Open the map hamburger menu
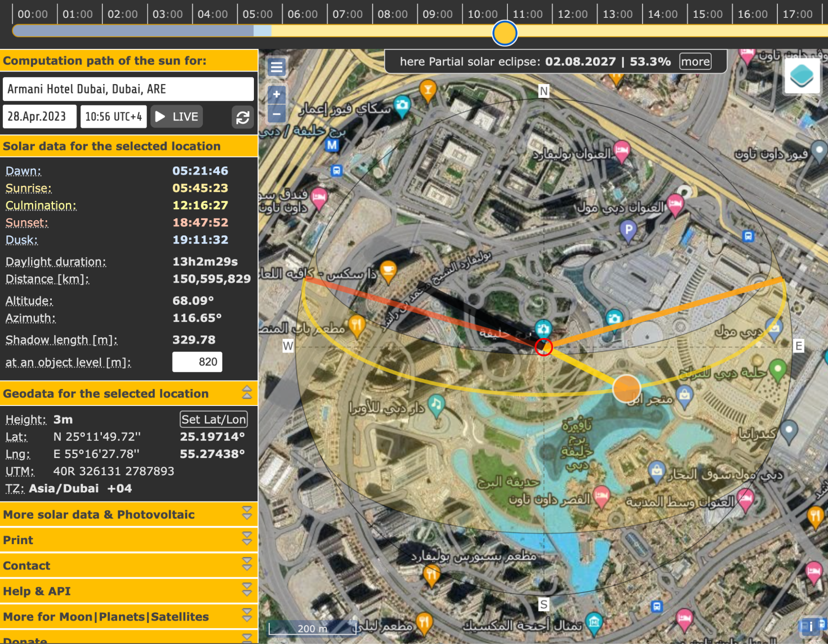This screenshot has height=644, width=828. 276,67
